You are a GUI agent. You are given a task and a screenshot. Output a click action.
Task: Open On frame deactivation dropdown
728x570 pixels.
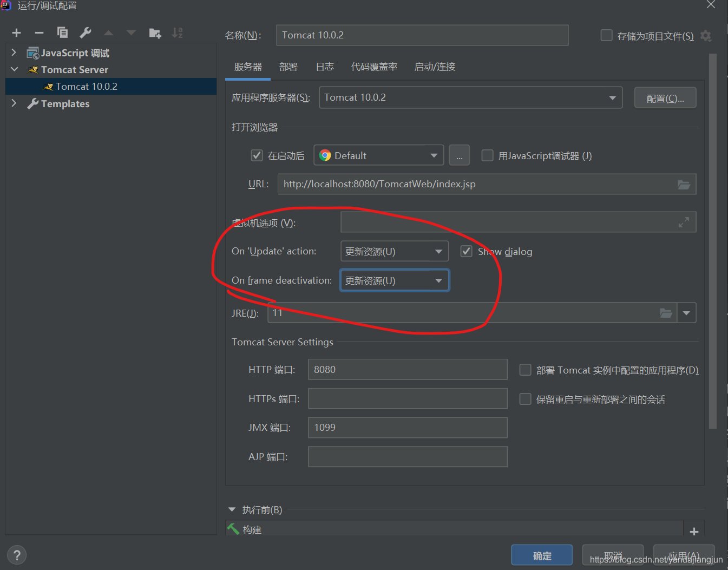pyautogui.click(x=395, y=280)
